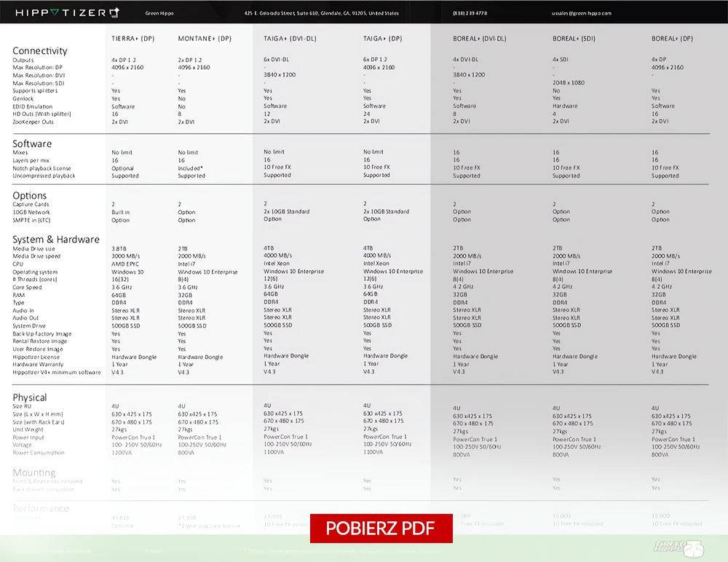Click the AMD EPYC CPU value
728x562 pixels.
tap(125, 264)
